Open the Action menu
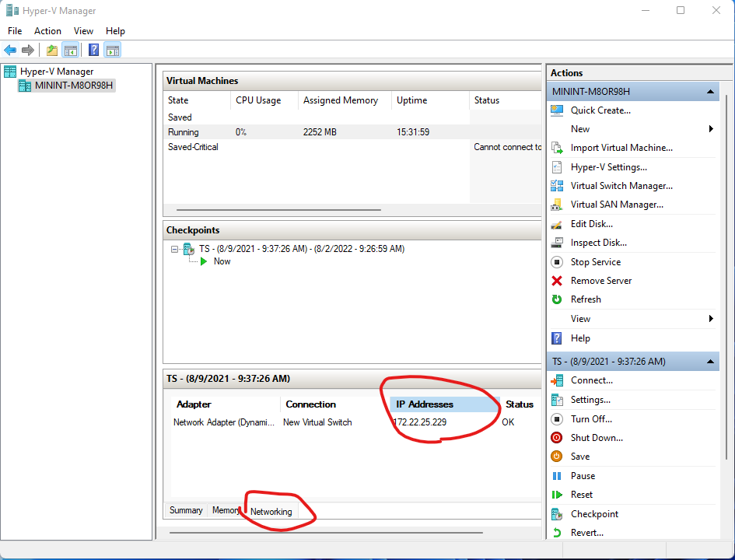The height and width of the screenshot is (560, 735). point(47,31)
